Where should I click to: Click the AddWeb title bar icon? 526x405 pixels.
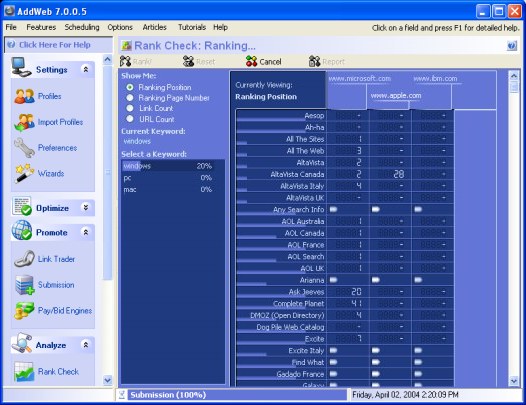[x=9, y=11]
